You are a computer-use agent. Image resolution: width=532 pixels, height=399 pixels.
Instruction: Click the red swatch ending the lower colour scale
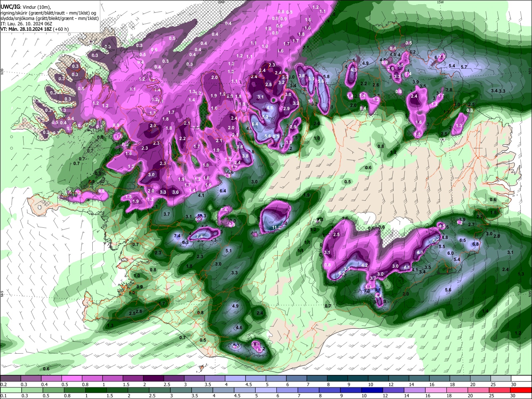522,390
